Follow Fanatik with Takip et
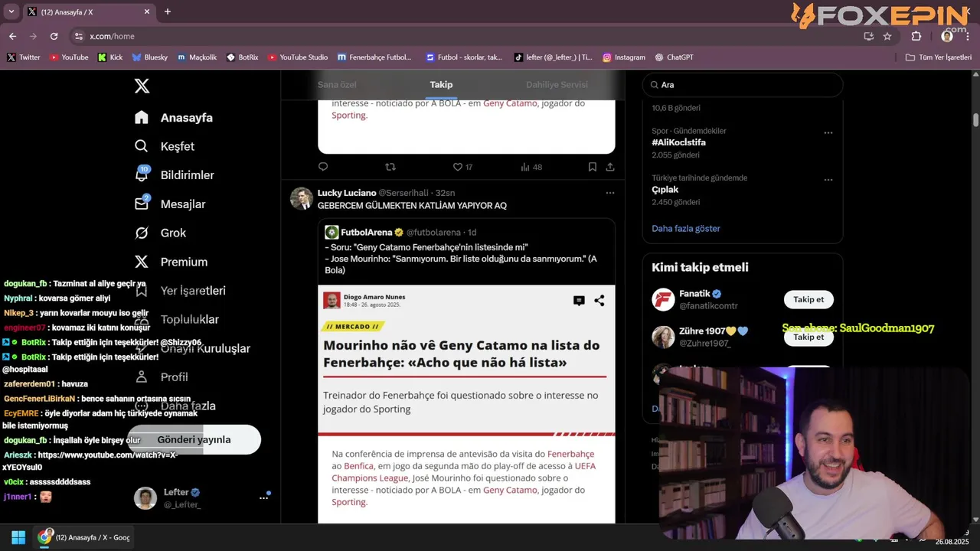Screen dimensions: 980x551 808,299
